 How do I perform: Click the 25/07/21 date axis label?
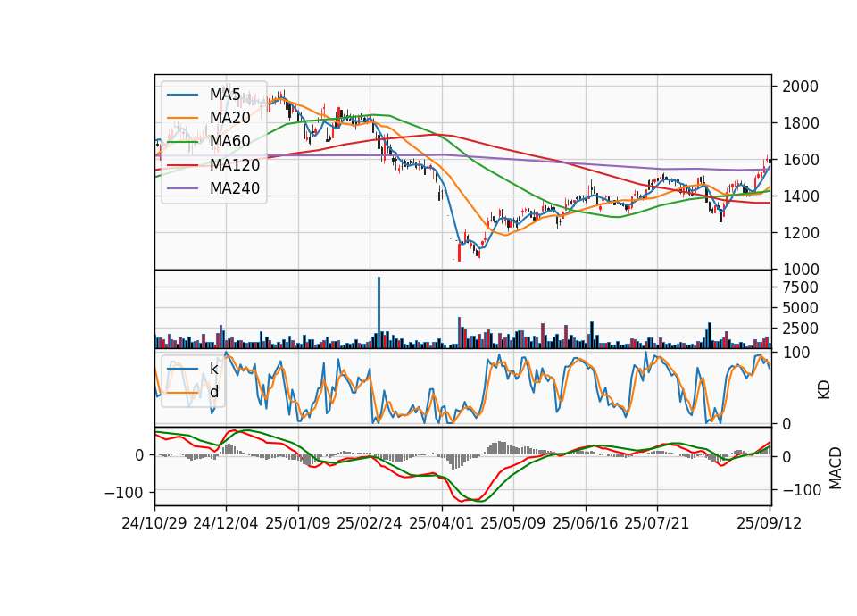657,523
